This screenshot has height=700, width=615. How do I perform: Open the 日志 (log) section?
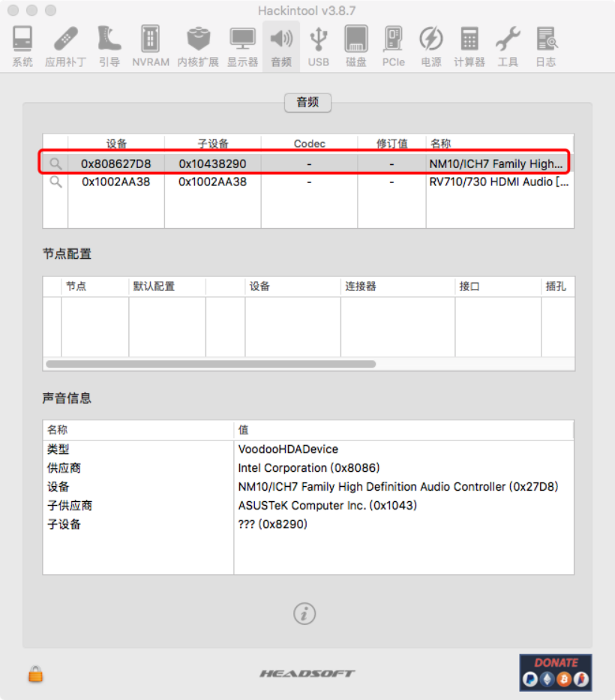point(545,45)
